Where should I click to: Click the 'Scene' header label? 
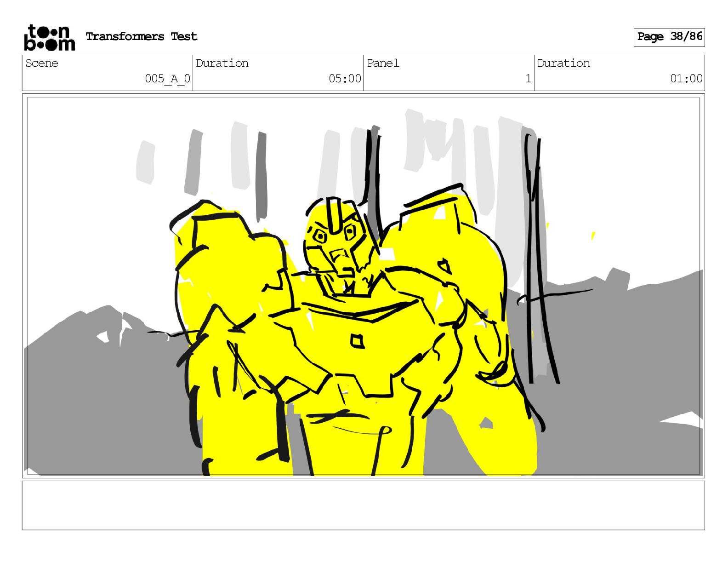42,63
